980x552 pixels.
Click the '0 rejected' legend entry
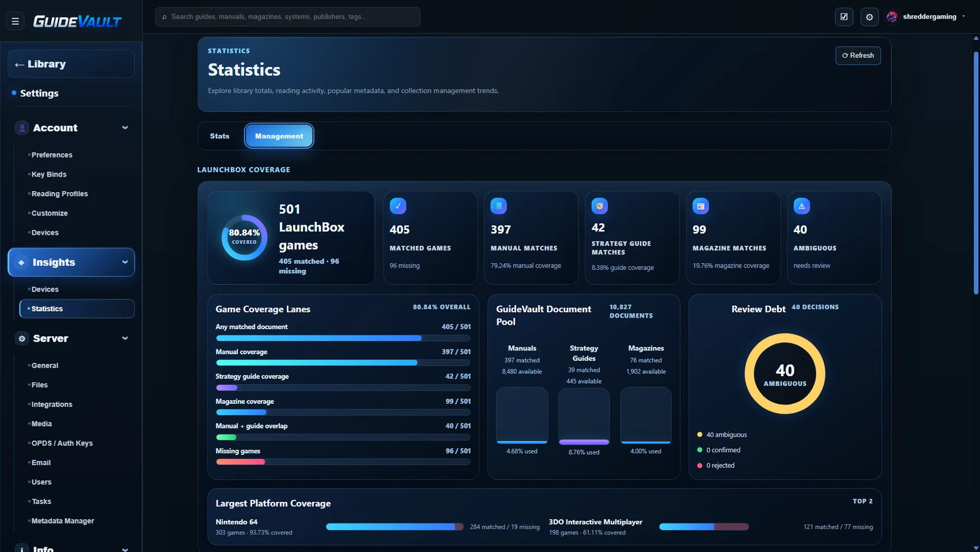tap(716, 465)
